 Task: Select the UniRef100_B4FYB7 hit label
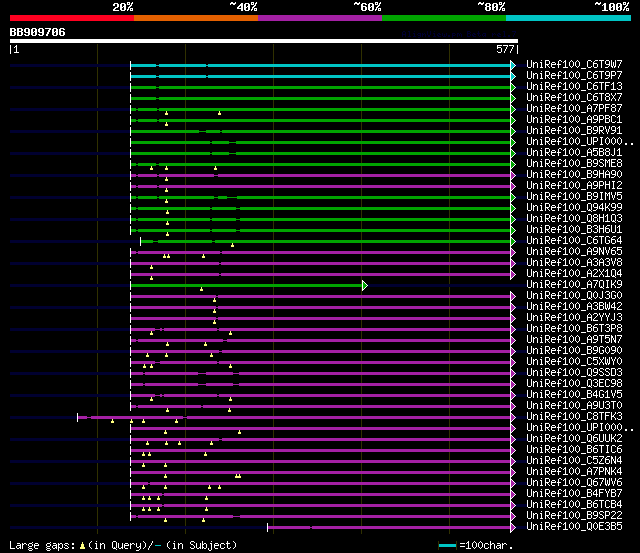574,494
